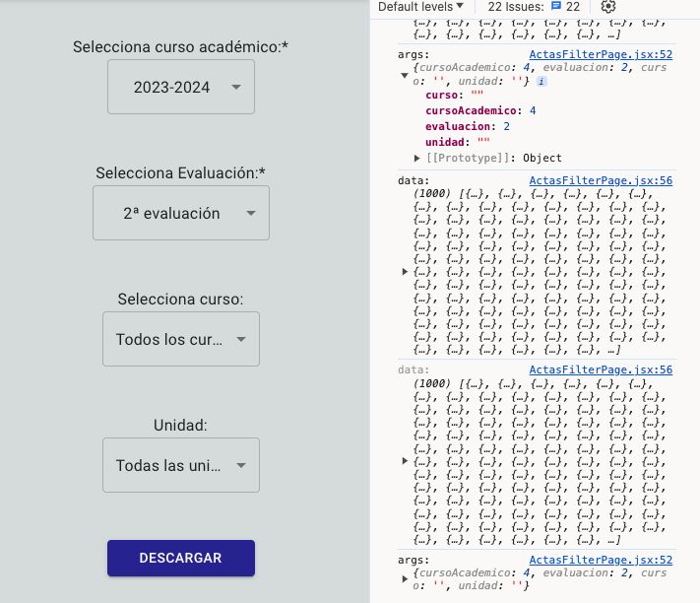This screenshot has width=700, height=603.
Task: Open DevTools console settings gear
Action: pyautogui.click(x=608, y=7)
